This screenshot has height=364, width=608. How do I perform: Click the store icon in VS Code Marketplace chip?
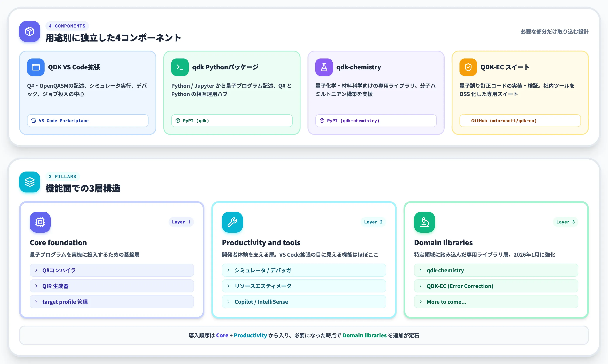pyautogui.click(x=34, y=120)
